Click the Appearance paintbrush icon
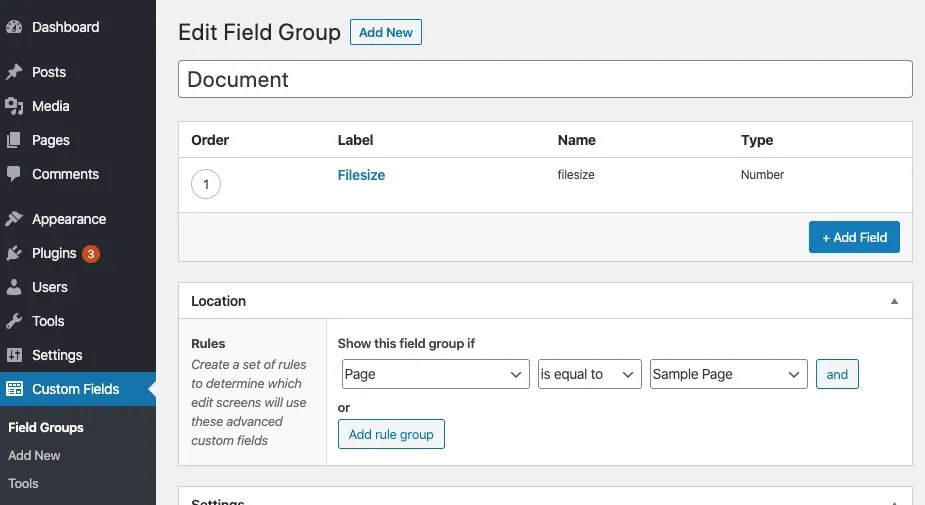925x505 pixels. click(x=14, y=219)
